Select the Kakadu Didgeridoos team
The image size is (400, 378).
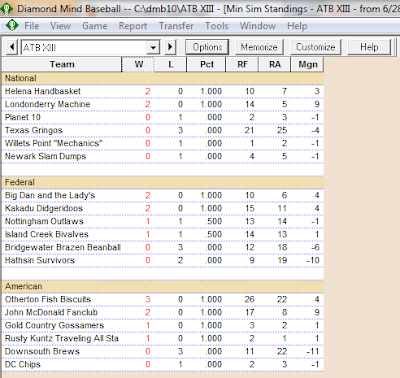[x=44, y=208]
